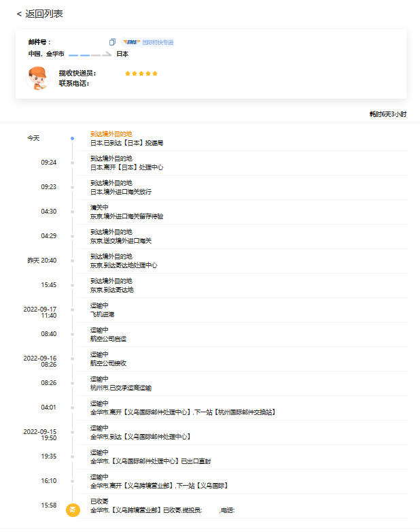The height and width of the screenshot is (532, 420).
Task: Select entry 离开【日本】处理中心
Action: tap(127, 167)
